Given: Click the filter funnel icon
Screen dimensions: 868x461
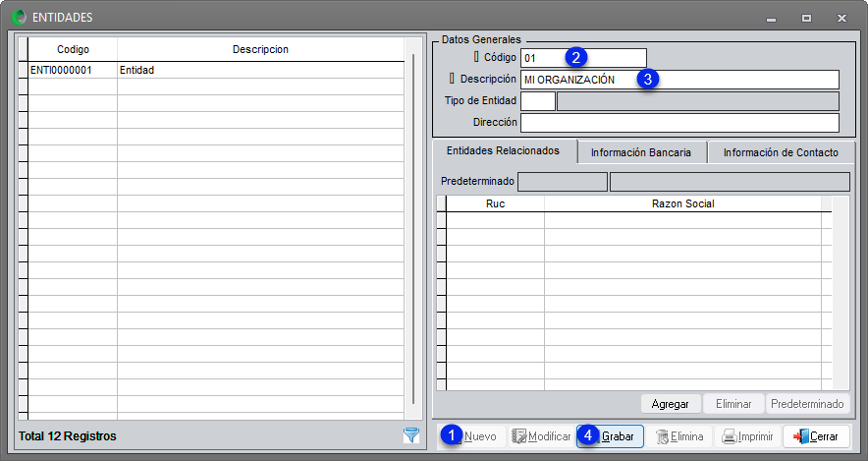Looking at the screenshot, I should tap(410, 435).
